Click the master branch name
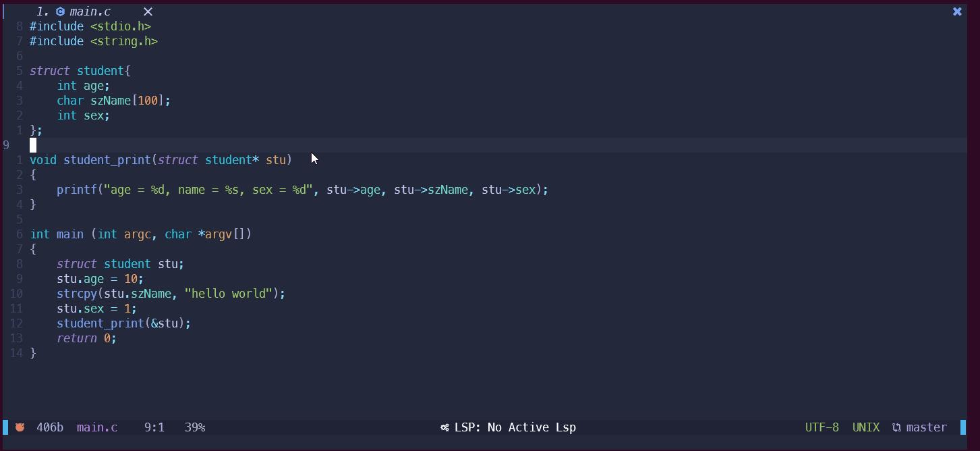980x451 pixels. (x=926, y=427)
